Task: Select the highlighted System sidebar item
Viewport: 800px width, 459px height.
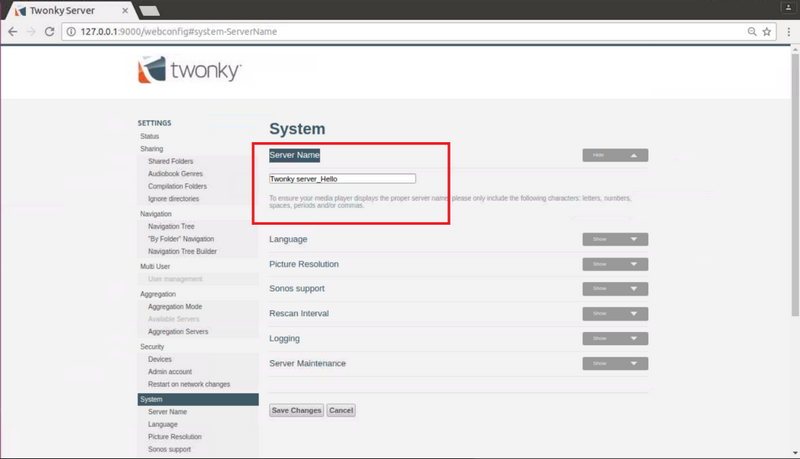Action: tap(198, 399)
